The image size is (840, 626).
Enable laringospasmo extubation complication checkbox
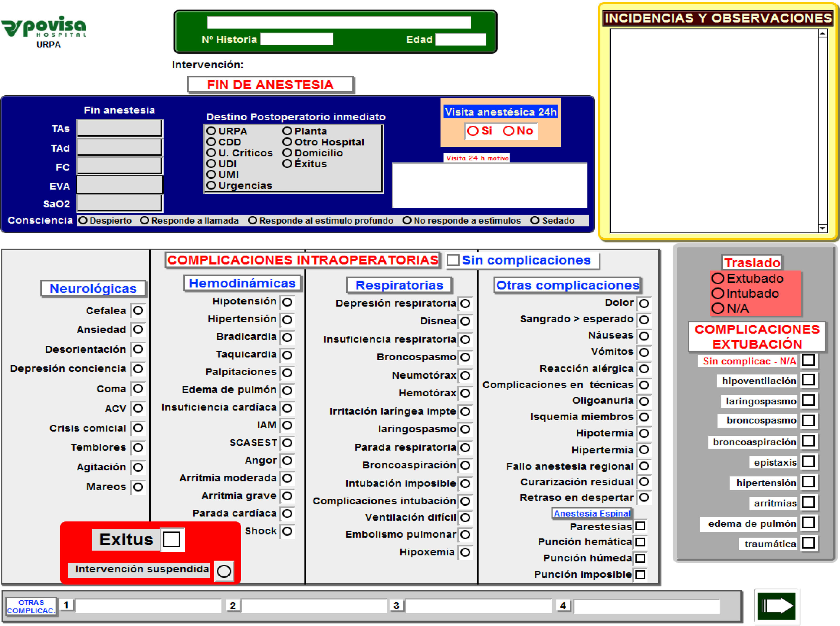(x=808, y=400)
